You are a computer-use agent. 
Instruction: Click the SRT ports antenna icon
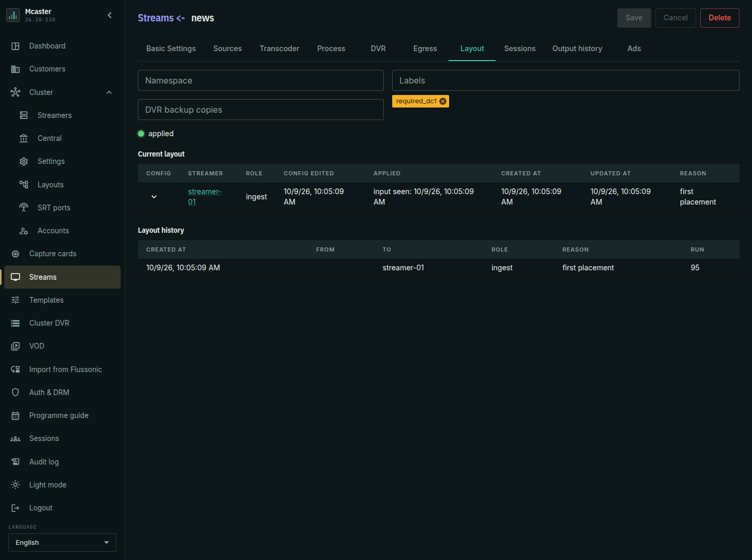click(x=24, y=208)
